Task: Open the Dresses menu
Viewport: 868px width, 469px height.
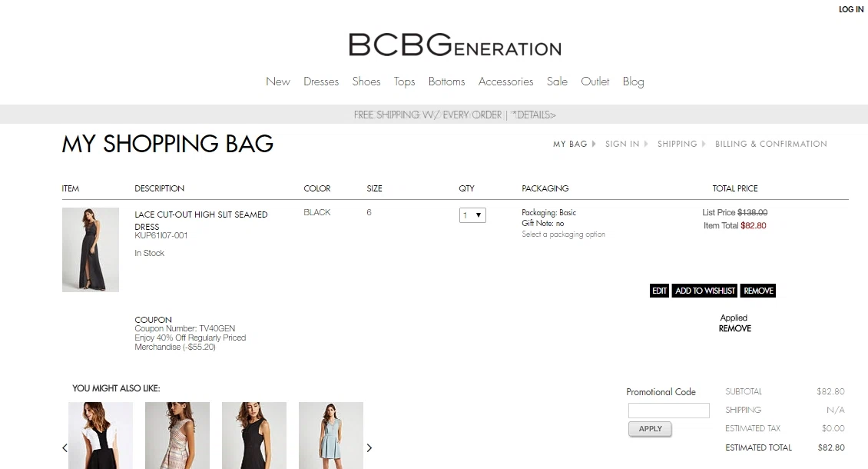Action: [x=321, y=81]
